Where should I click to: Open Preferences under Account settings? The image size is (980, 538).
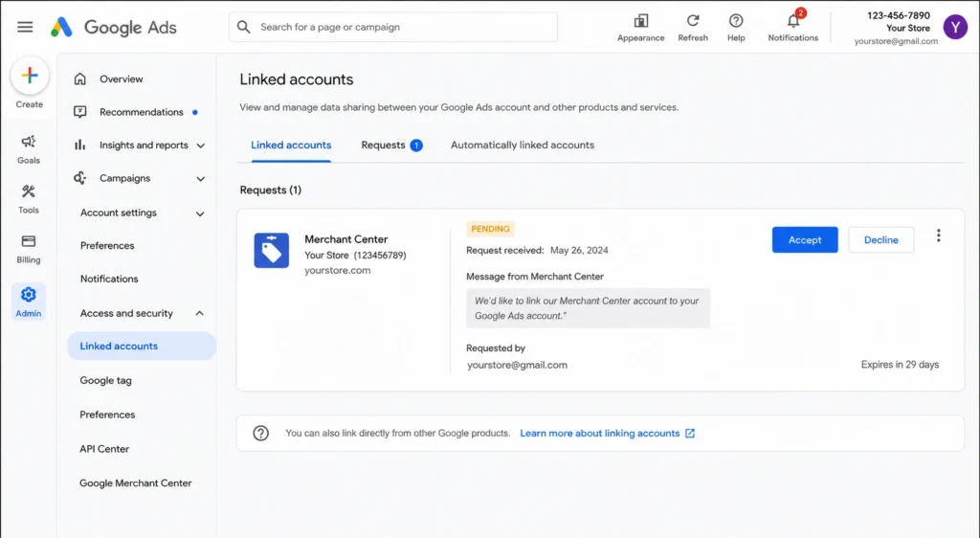107,246
